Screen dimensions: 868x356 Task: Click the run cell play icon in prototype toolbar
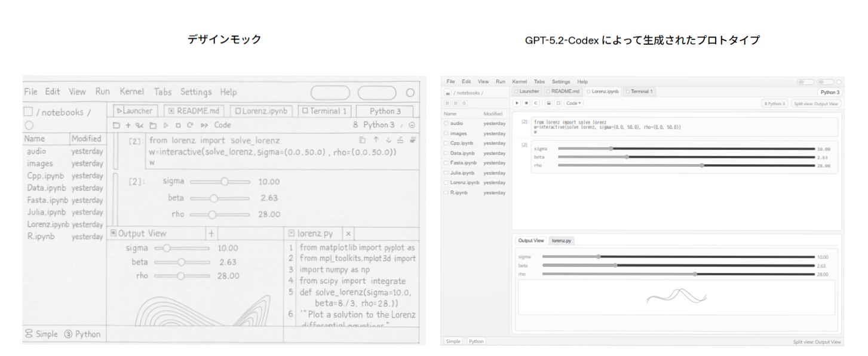(517, 103)
